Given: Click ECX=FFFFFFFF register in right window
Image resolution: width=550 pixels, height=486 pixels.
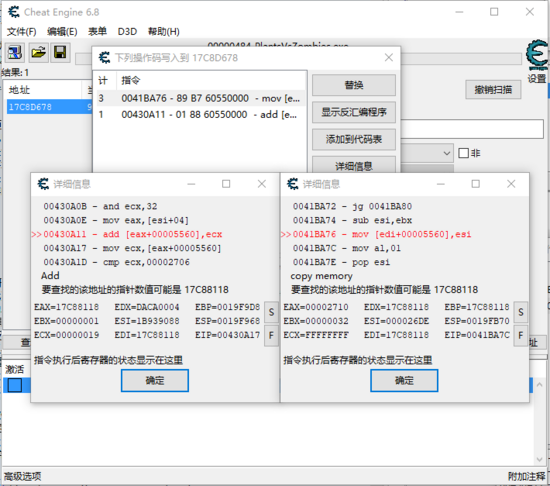Looking at the screenshot, I should [316, 335].
